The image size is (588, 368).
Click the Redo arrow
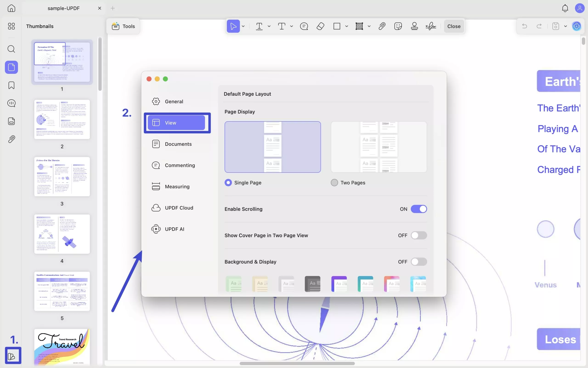pyautogui.click(x=539, y=26)
